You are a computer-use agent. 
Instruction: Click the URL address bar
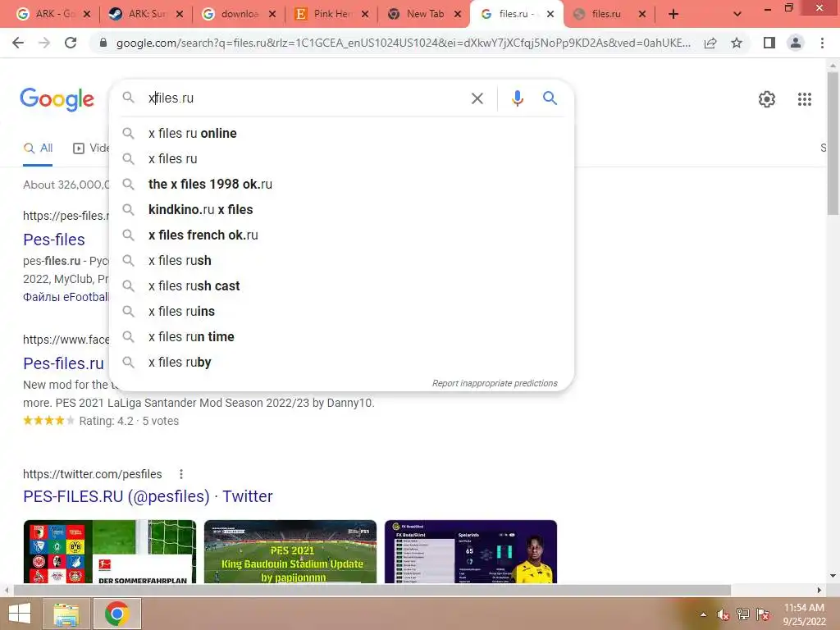tap(403, 43)
